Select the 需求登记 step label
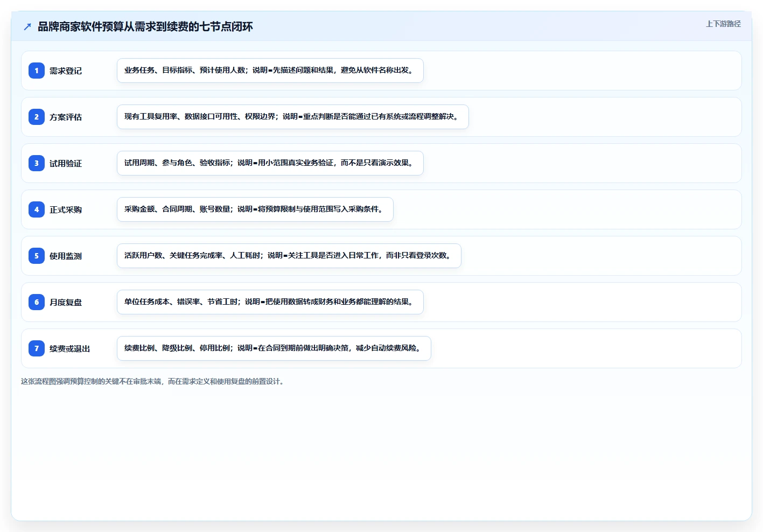 66,71
